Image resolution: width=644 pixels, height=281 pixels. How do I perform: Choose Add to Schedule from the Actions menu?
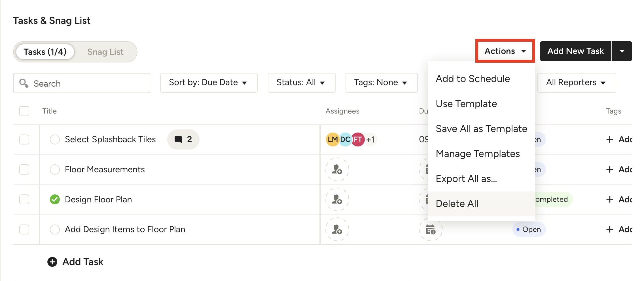click(x=473, y=79)
